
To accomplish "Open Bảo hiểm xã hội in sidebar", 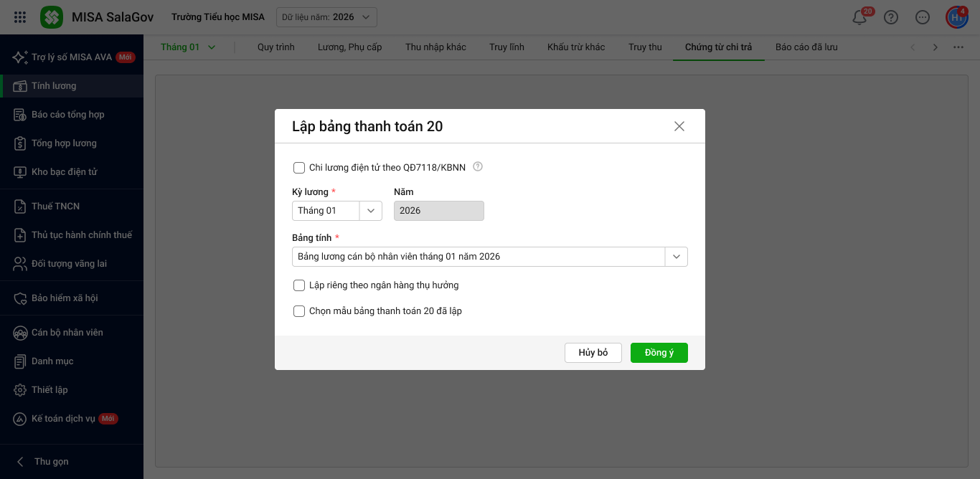I will [64, 298].
